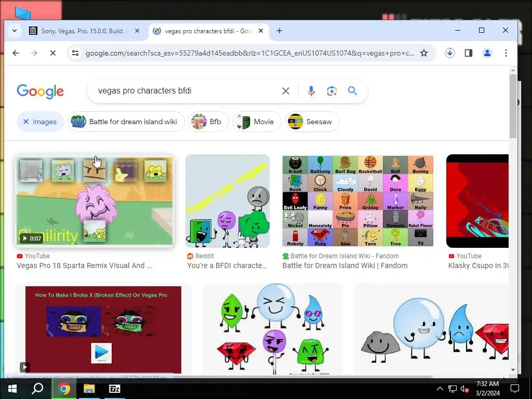Screen dimensions: 532x399
Task: Open Windows taskbar search
Action: (37, 389)
